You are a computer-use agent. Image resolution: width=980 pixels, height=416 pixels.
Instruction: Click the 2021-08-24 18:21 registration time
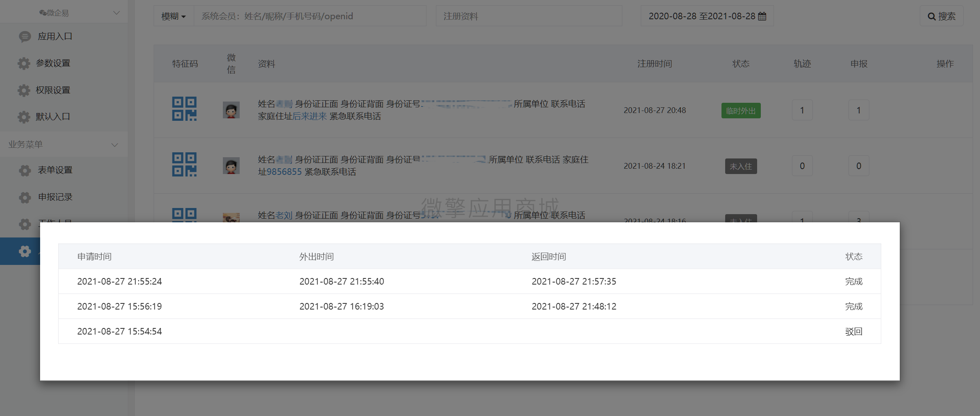[655, 166]
